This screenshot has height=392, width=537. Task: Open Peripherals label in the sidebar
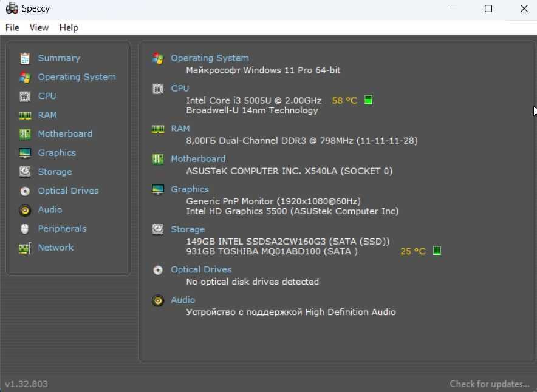62,229
